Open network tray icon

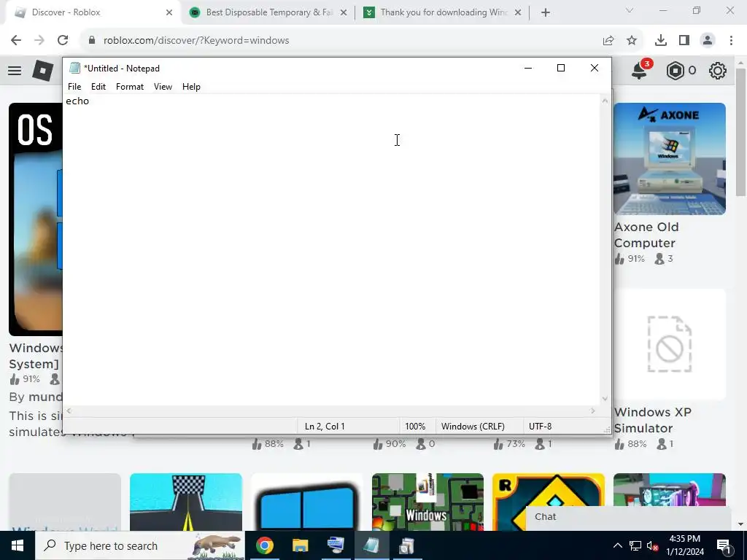(x=635, y=545)
